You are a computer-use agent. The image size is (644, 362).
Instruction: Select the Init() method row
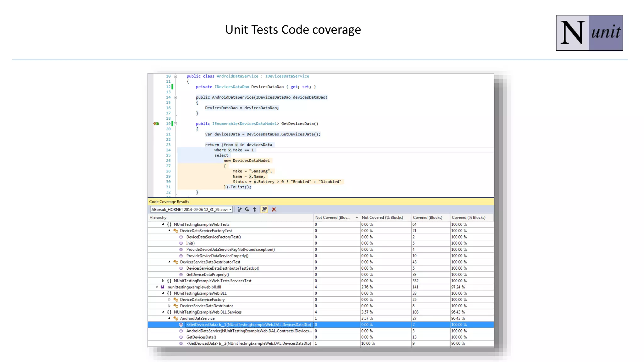[x=321, y=243]
